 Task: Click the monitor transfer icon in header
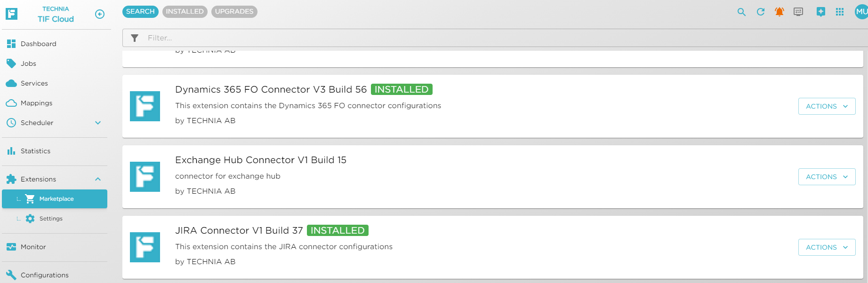pos(798,12)
